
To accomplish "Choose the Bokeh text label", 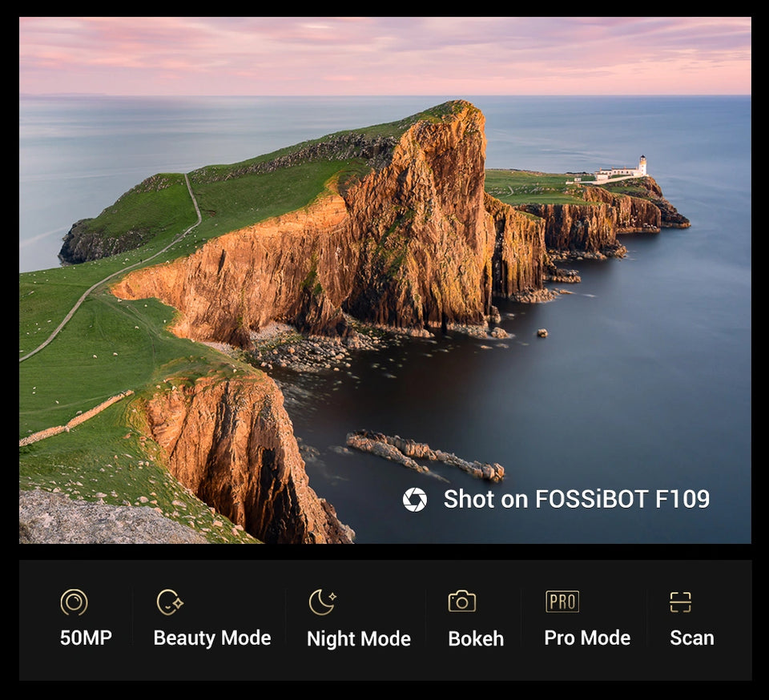I will 476,639.
